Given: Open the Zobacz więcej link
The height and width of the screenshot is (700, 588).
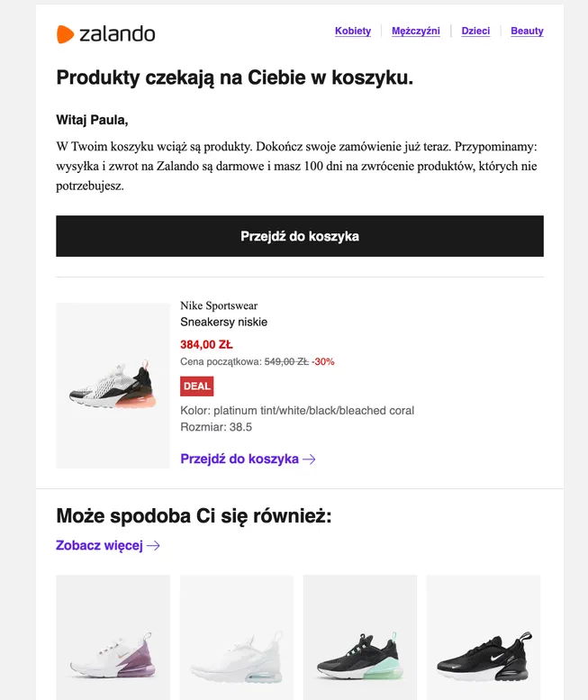Looking at the screenshot, I should tap(99, 545).
